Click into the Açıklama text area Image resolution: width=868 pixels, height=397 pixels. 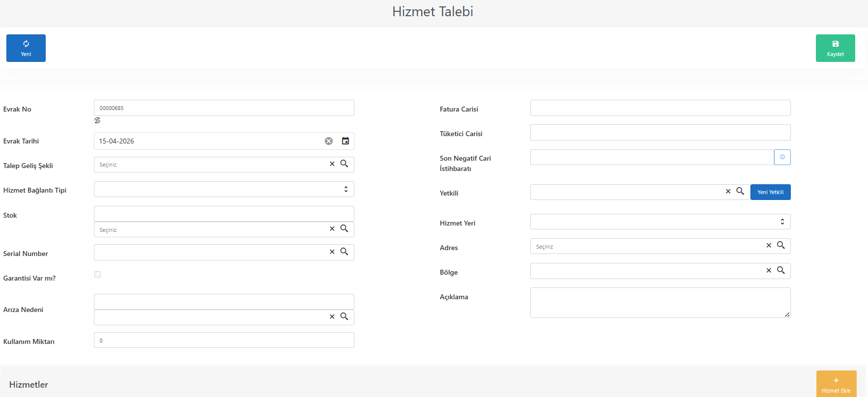(661, 303)
